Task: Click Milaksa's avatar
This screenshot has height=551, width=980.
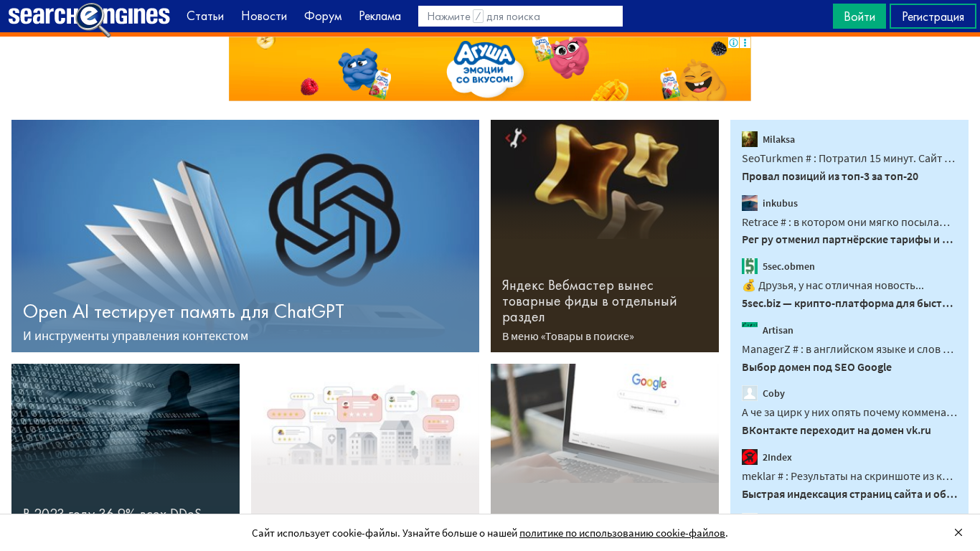Action: (x=750, y=139)
